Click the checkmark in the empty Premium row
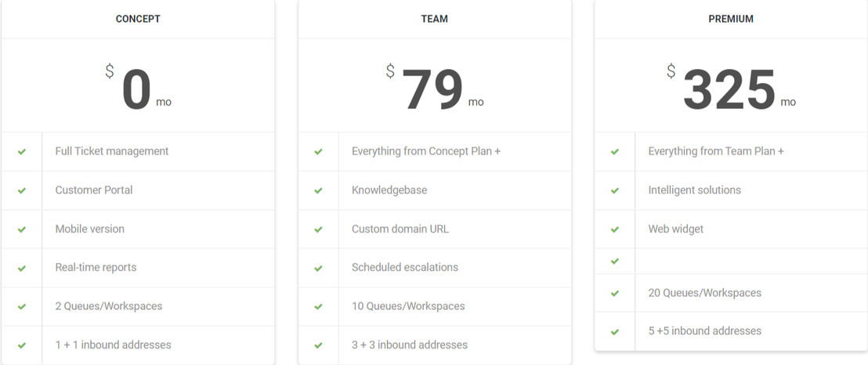This screenshot has height=365, width=868. coord(614,261)
